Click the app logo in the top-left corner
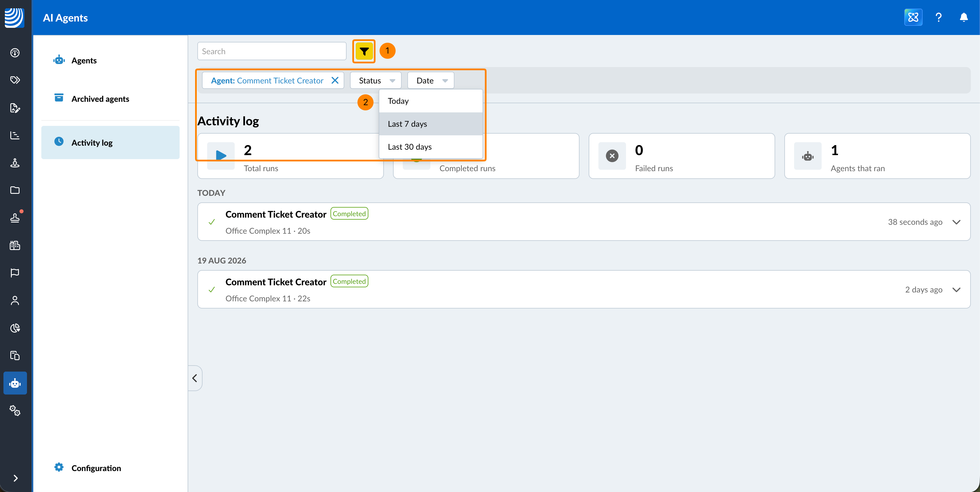980x492 pixels. pyautogui.click(x=14, y=17)
